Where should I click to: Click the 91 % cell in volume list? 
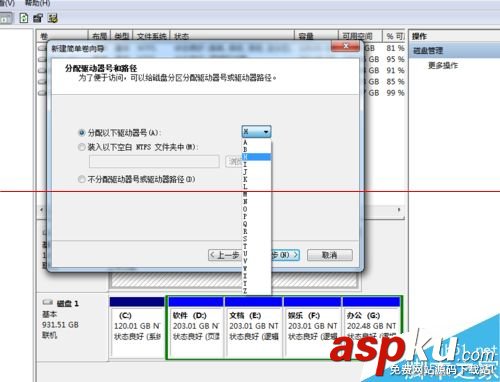click(395, 71)
